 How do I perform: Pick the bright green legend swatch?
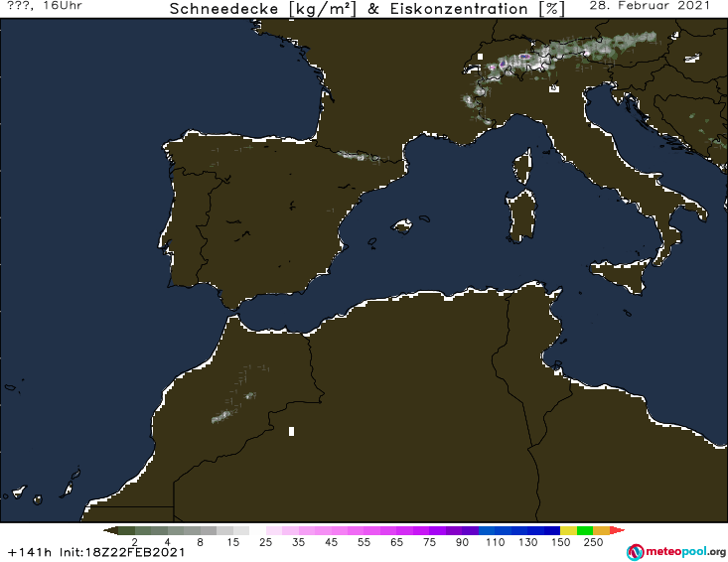click(585, 530)
